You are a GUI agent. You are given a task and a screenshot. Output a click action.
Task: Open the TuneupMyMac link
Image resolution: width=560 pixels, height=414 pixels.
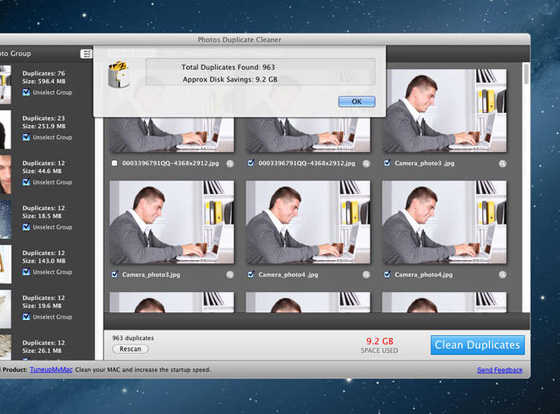tap(51, 370)
